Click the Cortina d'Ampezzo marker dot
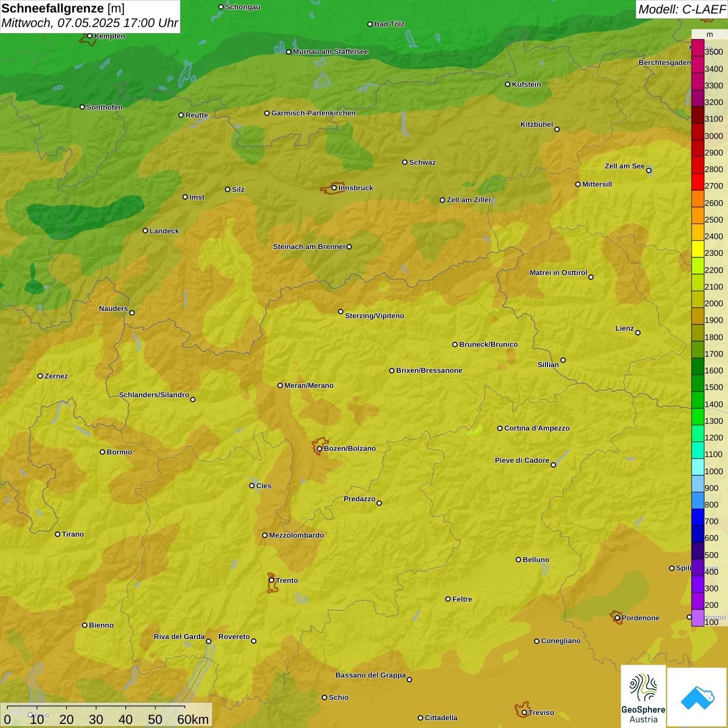The height and width of the screenshot is (728, 728). [500, 428]
